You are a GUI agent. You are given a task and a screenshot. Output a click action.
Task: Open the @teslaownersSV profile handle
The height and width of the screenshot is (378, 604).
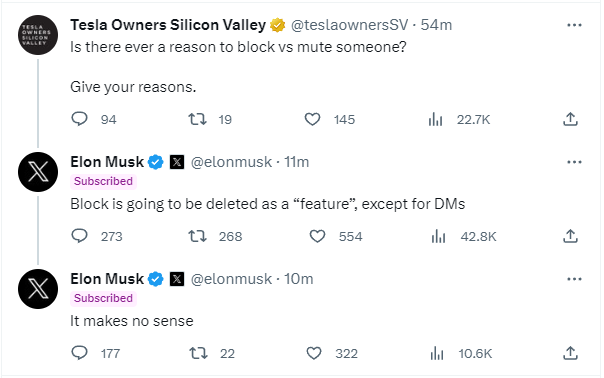point(349,25)
